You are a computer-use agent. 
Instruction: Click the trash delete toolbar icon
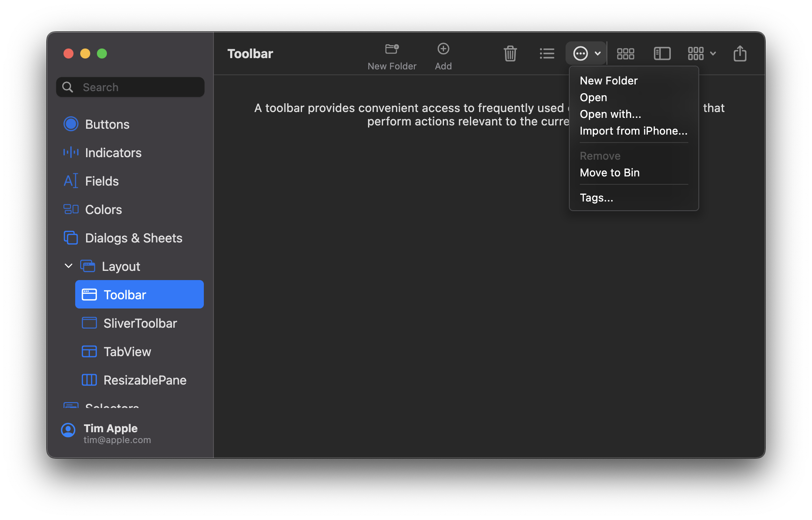[510, 54]
